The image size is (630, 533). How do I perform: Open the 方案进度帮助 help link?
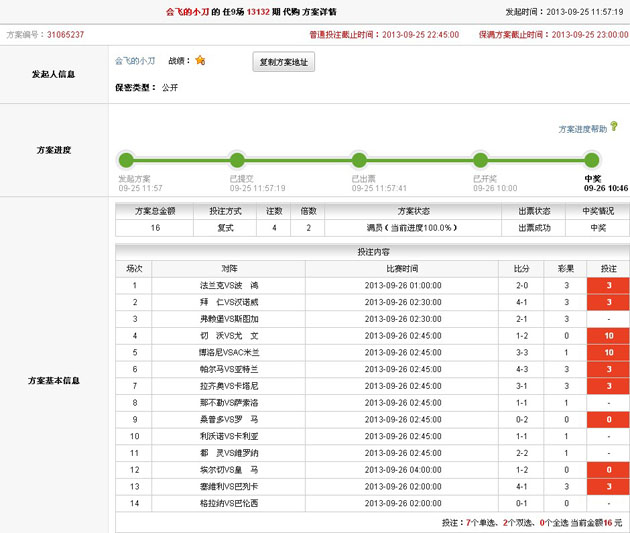pyautogui.click(x=582, y=129)
